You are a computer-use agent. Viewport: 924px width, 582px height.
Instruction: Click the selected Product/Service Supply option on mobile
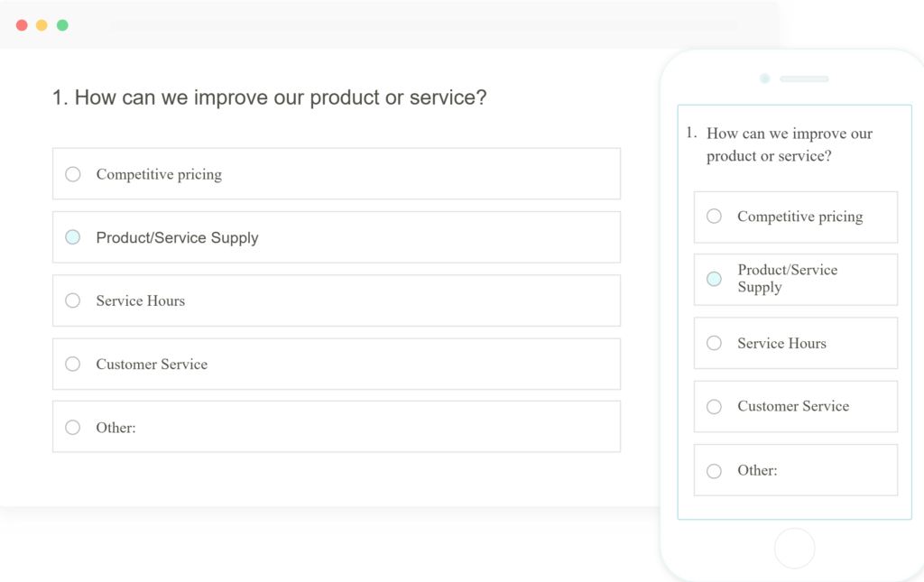714,280
